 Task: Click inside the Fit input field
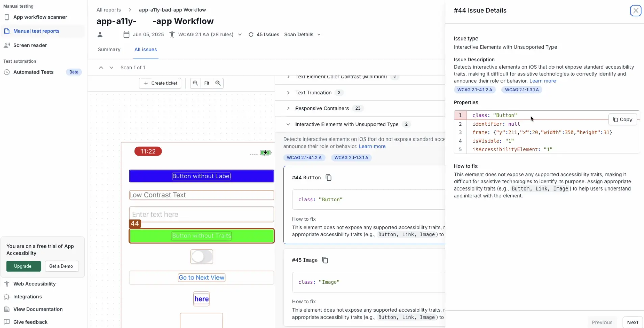[207, 83]
